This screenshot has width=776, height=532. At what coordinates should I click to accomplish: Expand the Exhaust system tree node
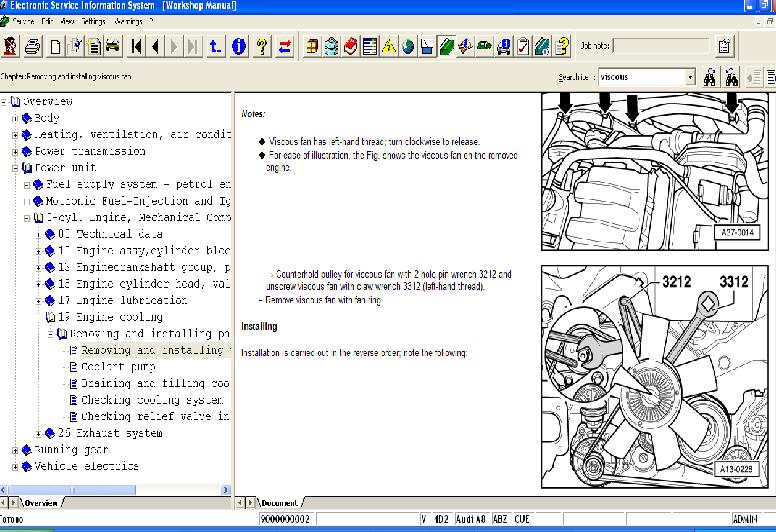(38, 433)
